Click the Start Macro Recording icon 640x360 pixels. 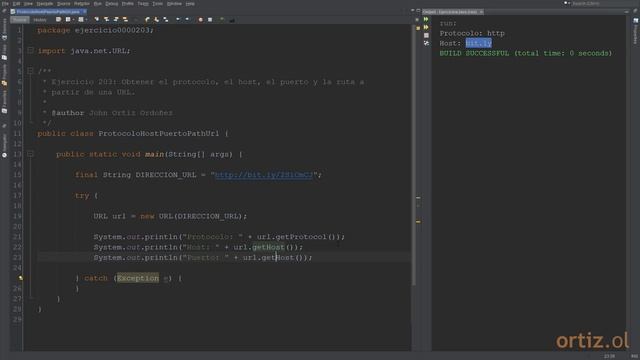click(200, 20)
